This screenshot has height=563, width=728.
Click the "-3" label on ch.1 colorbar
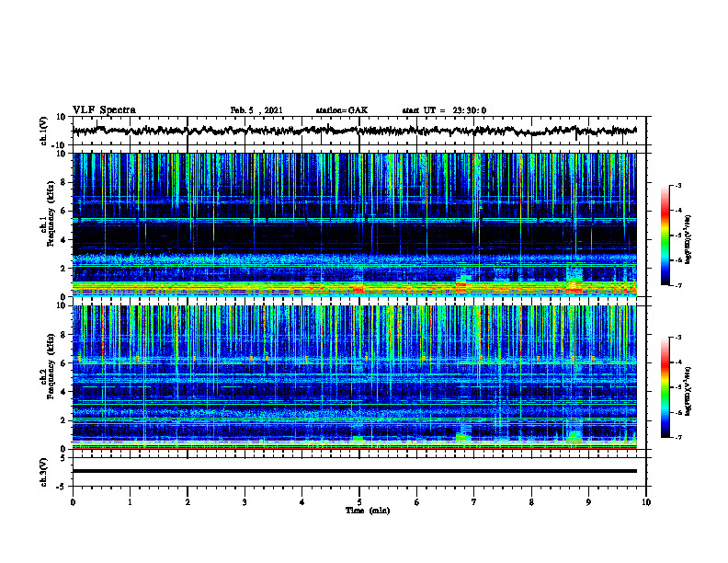point(678,186)
